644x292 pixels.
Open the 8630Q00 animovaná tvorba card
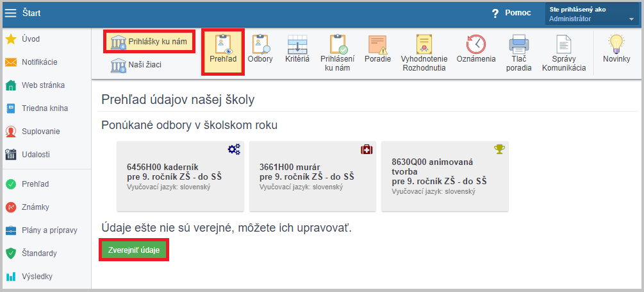pos(445,176)
